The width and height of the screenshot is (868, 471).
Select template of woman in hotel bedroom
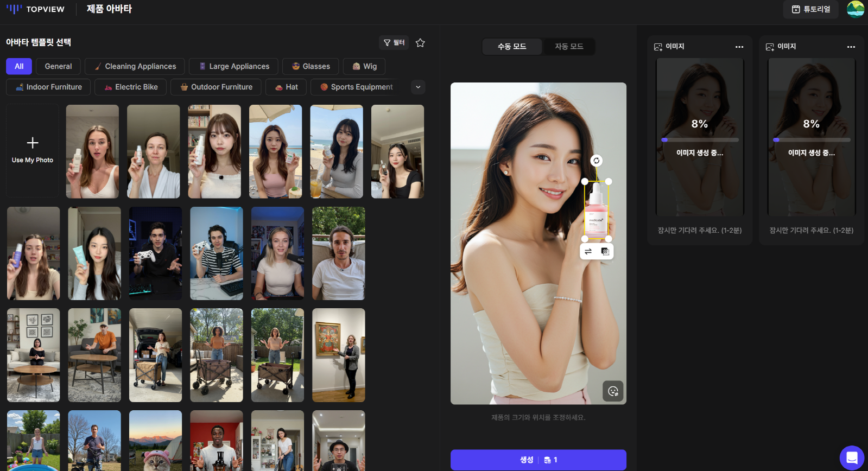397,151
